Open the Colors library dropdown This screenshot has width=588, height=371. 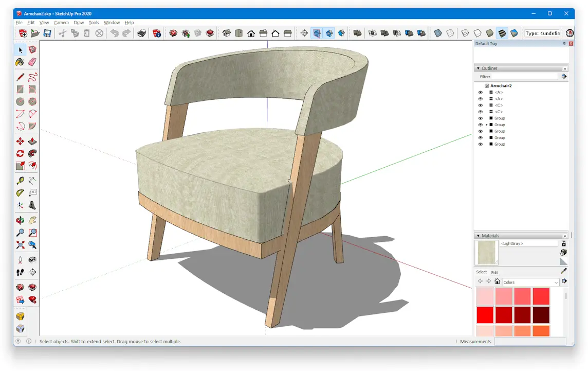530,282
